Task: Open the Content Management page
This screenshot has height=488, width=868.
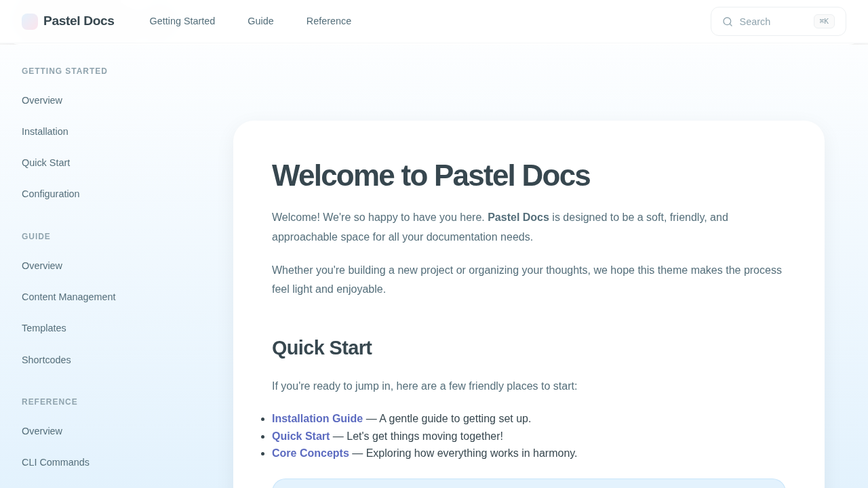Action: 68,297
